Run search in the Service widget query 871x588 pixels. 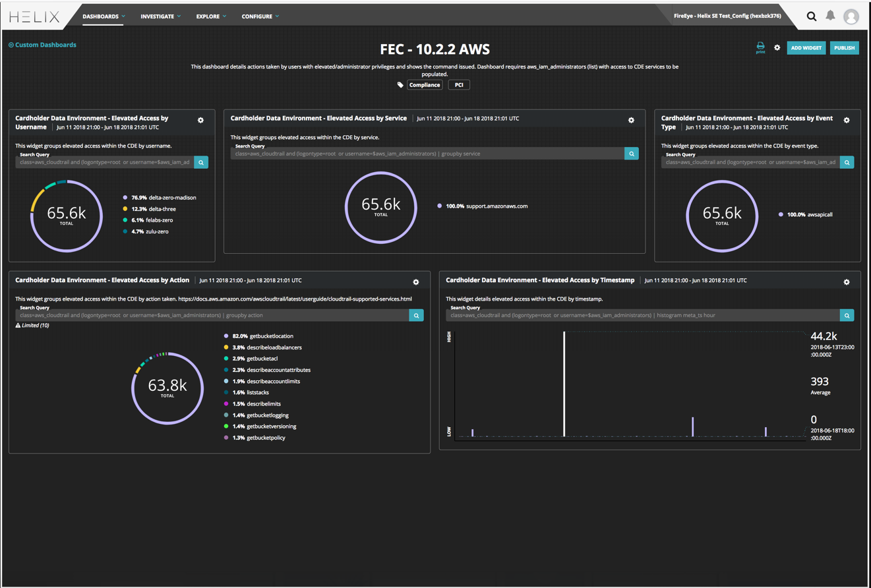632,154
